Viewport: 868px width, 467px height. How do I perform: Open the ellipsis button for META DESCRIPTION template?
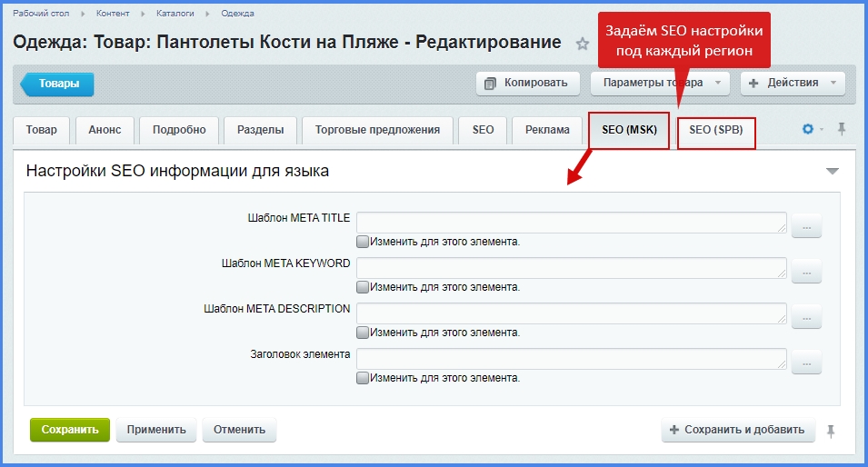pos(806,316)
